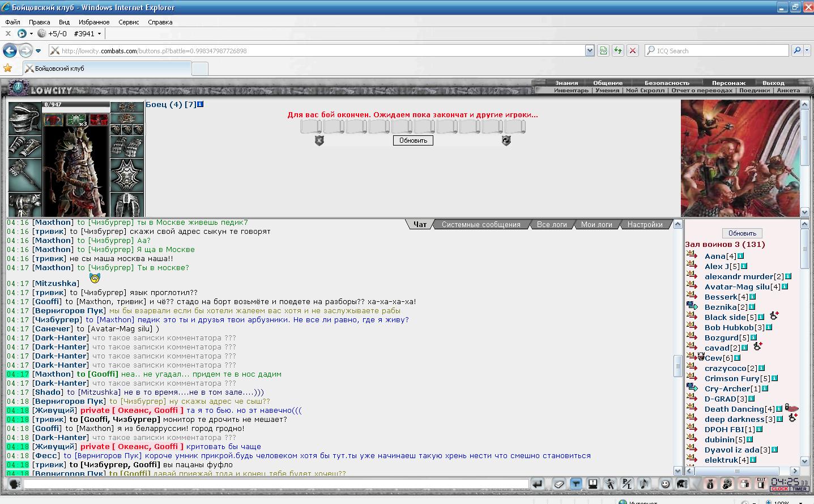This screenshot has height=504, width=814.
Task: Open the Умения link
Action: [x=607, y=90]
